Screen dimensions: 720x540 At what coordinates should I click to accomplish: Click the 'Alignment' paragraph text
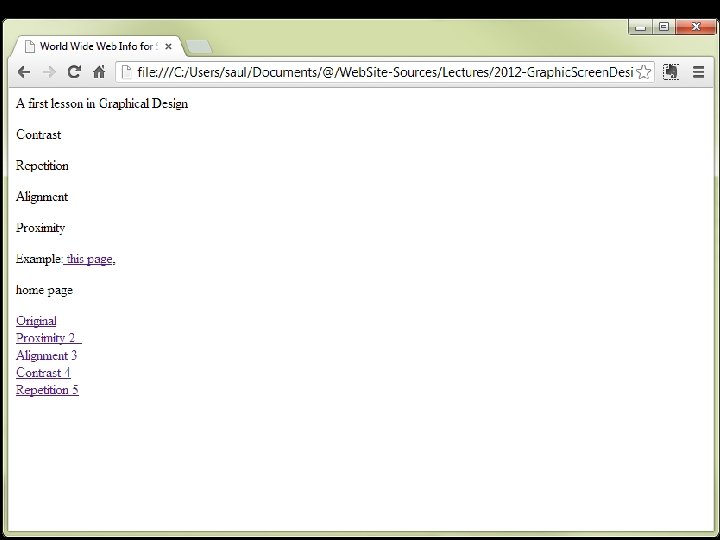click(x=42, y=197)
